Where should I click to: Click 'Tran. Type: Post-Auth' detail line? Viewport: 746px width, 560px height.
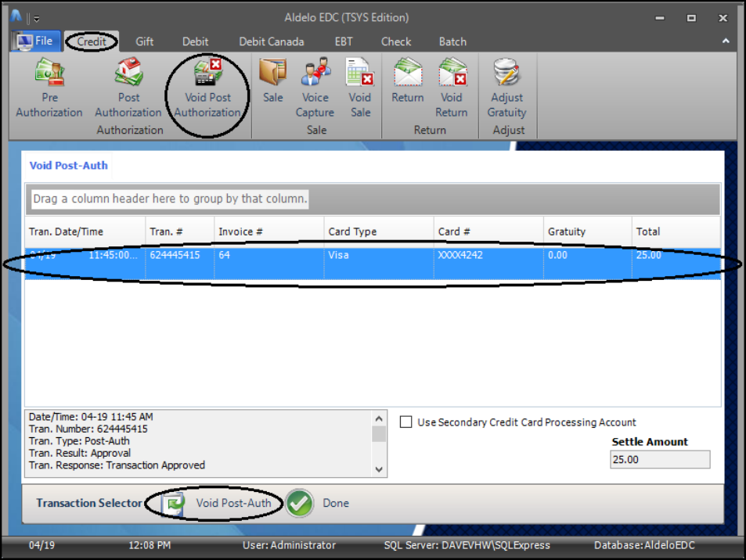click(79, 440)
